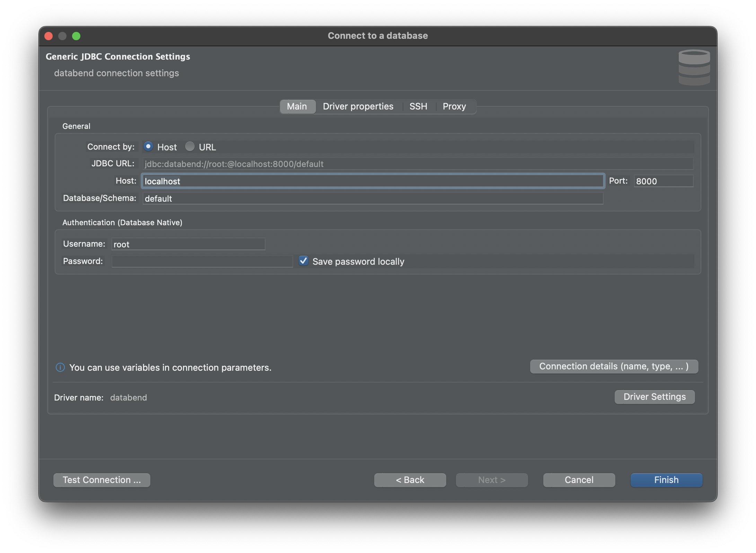
Task: Open the Proxy tab
Action: tap(454, 106)
